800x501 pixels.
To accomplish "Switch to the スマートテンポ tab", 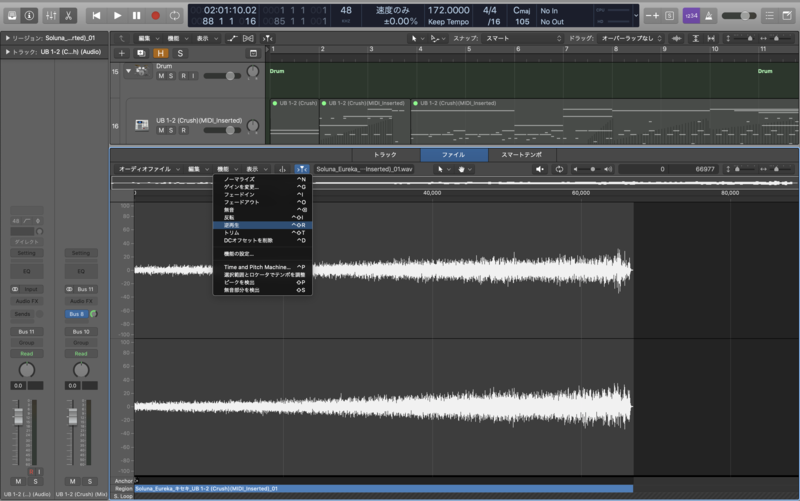I will pyautogui.click(x=521, y=155).
